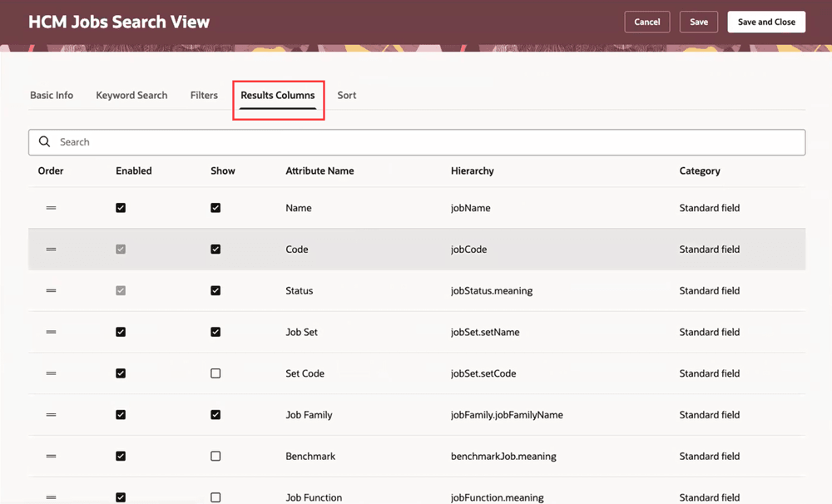Click into the Search attributes field
Screen dimensions: 832x504
pyautogui.click(x=417, y=142)
